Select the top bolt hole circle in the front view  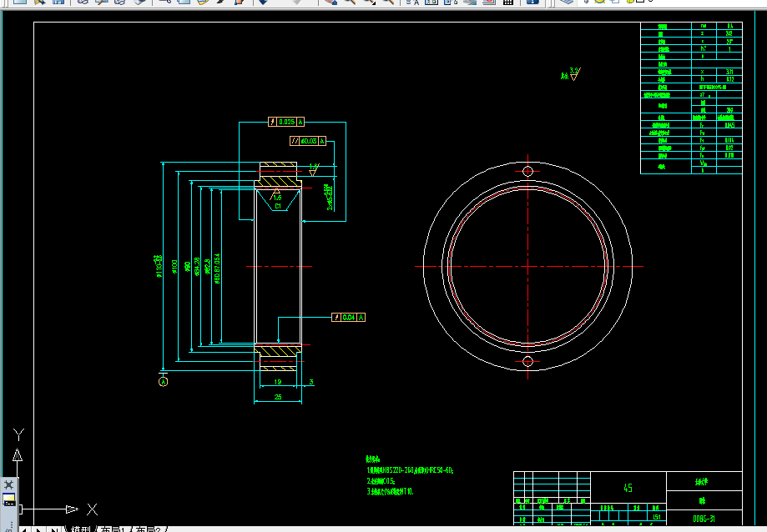(x=527, y=171)
